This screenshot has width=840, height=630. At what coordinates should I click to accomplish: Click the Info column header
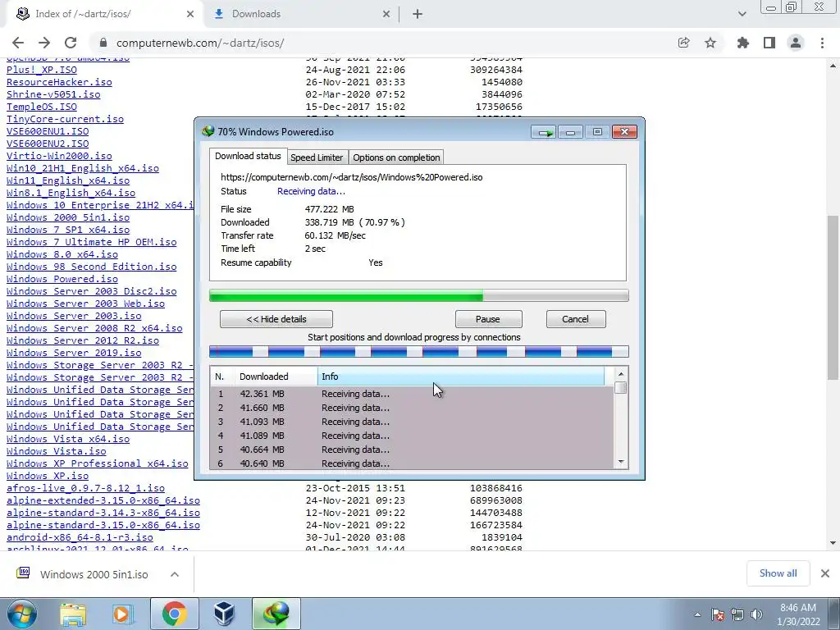[461, 377]
